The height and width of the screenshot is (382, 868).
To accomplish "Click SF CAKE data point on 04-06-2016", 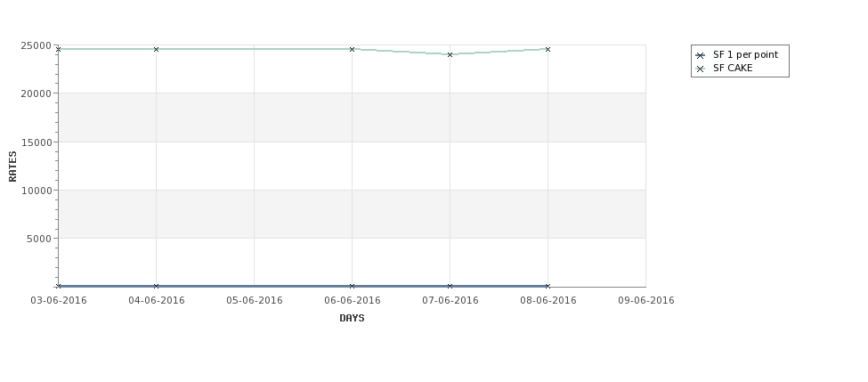I will tap(156, 49).
